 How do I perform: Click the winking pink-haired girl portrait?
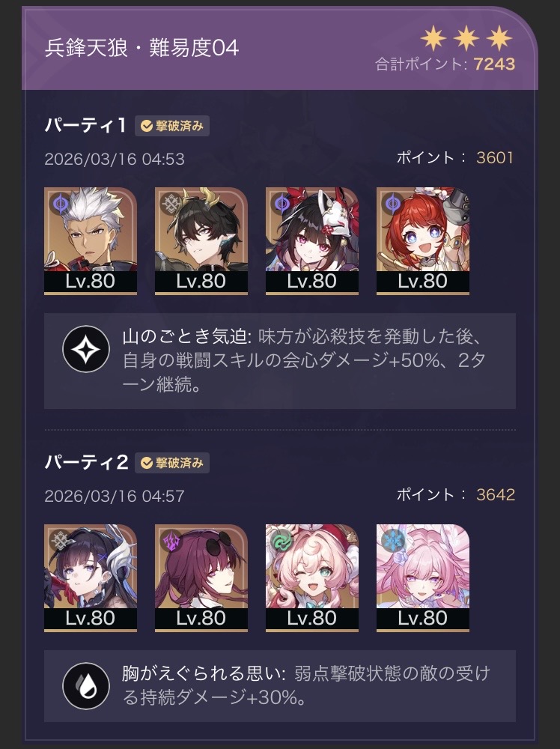click(311, 577)
